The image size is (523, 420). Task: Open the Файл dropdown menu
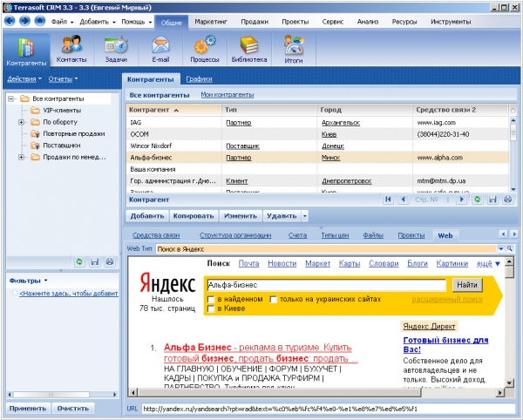click(63, 22)
